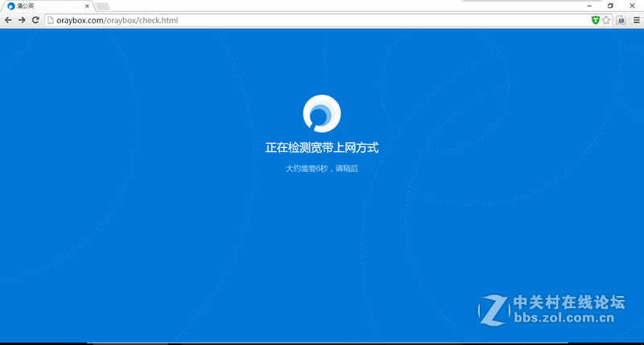Image resolution: width=644 pixels, height=345 pixels.
Task: Close the 蒲公英 tab
Action: tap(87, 6)
